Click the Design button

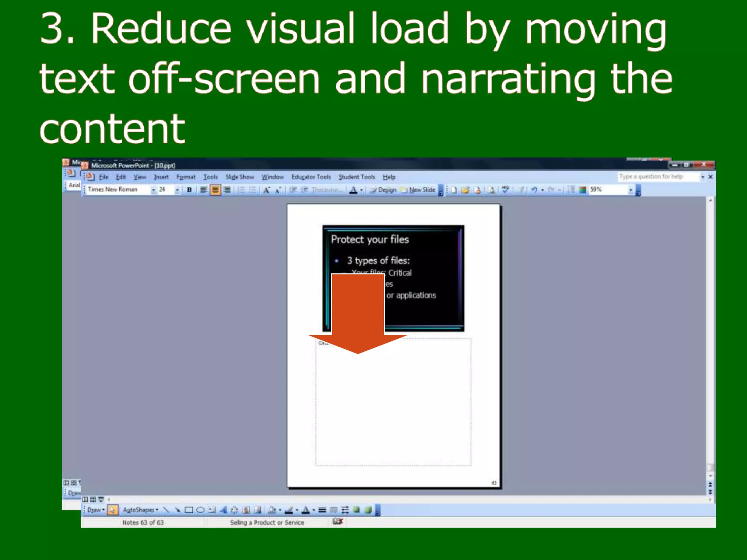(x=383, y=190)
